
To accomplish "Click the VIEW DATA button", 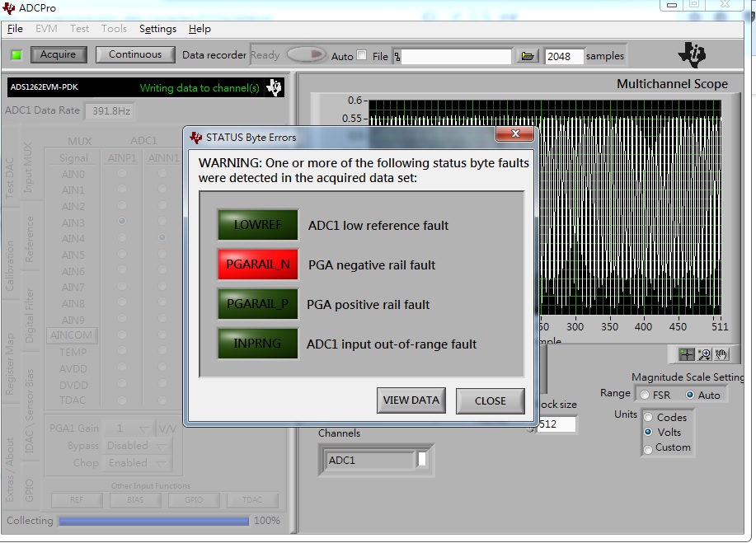I will tap(411, 400).
